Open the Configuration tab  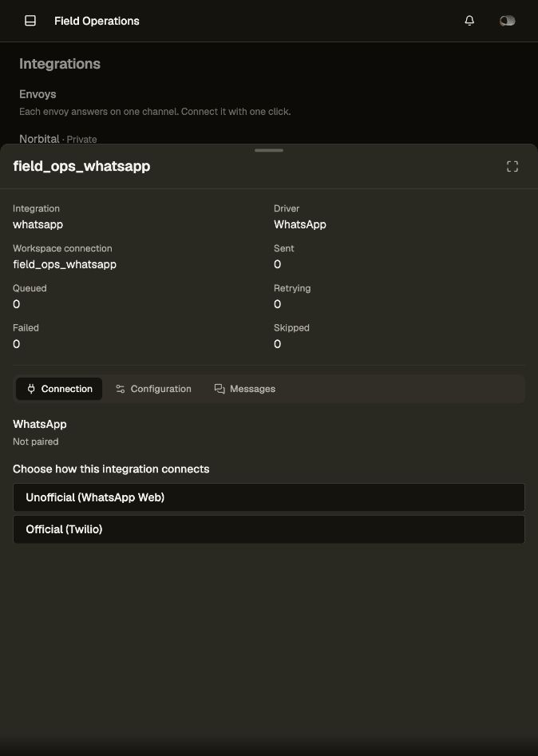click(x=153, y=389)
